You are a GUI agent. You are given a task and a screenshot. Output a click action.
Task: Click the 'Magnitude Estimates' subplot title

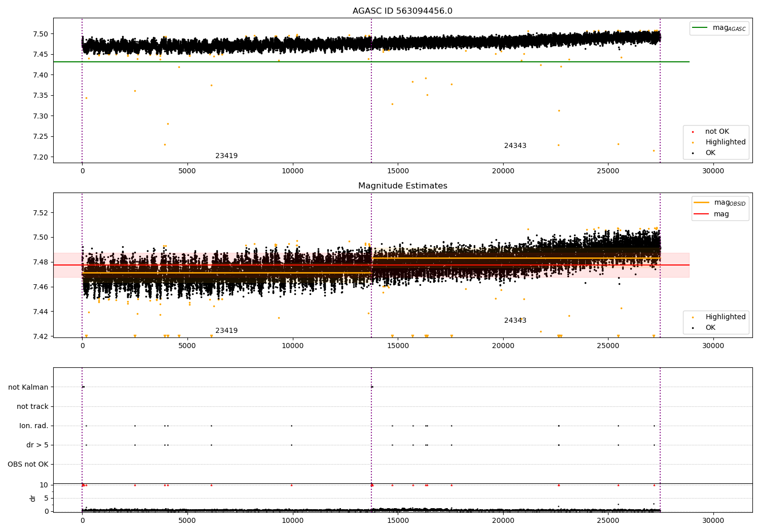click(402, 186)
